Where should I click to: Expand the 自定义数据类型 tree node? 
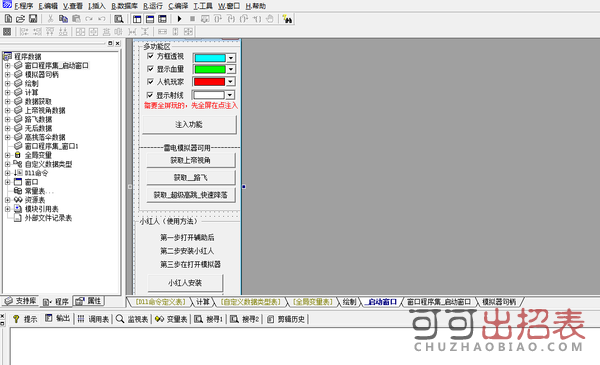pos(7,164)
